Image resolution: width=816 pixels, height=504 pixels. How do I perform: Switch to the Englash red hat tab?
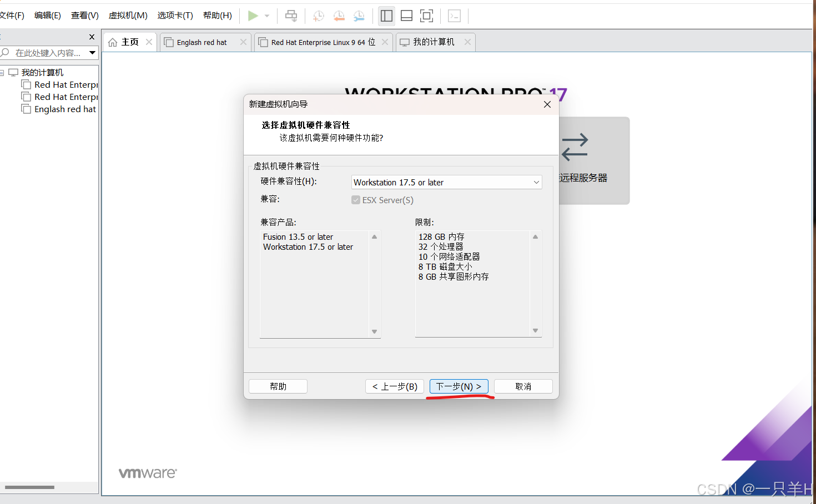202,42
